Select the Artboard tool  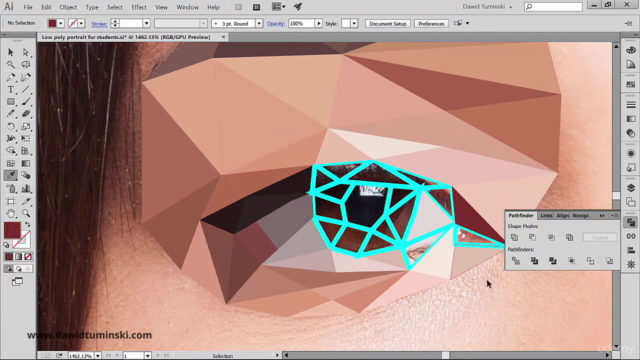[11, 201]
